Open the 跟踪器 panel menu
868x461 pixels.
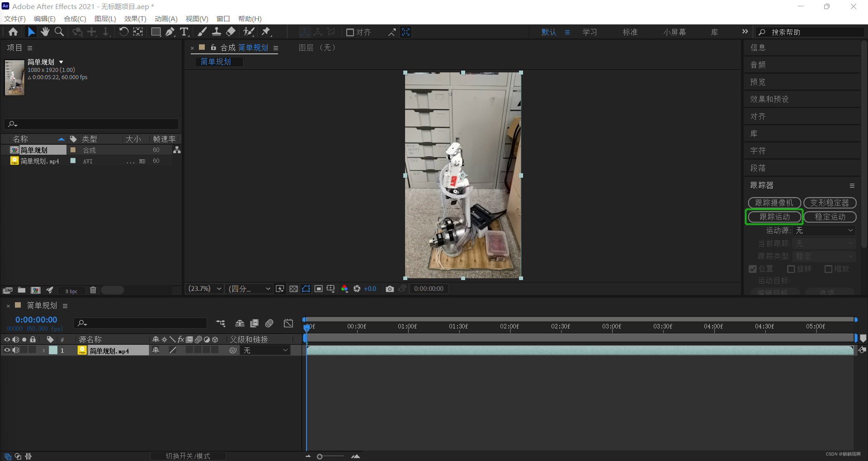pos(852,185)
